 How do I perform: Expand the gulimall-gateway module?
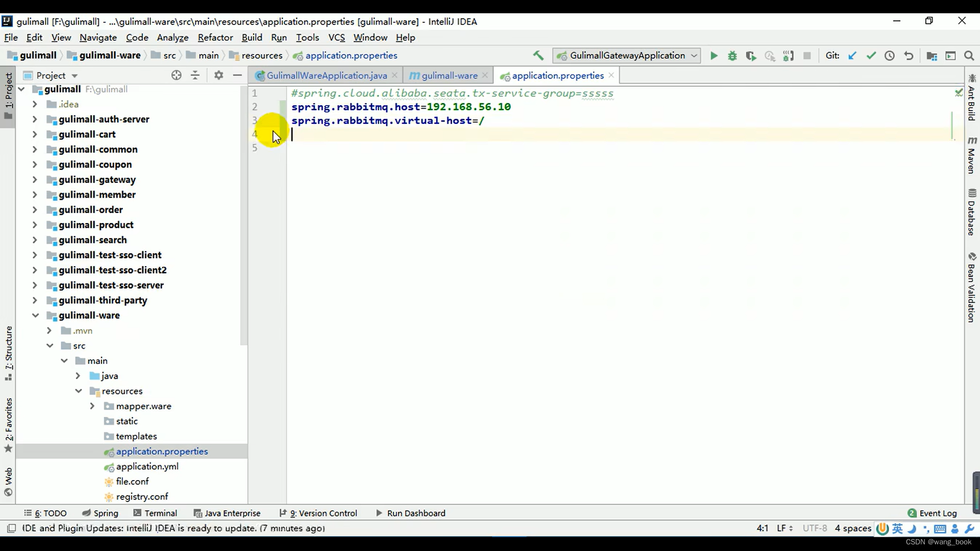point(35,180)
